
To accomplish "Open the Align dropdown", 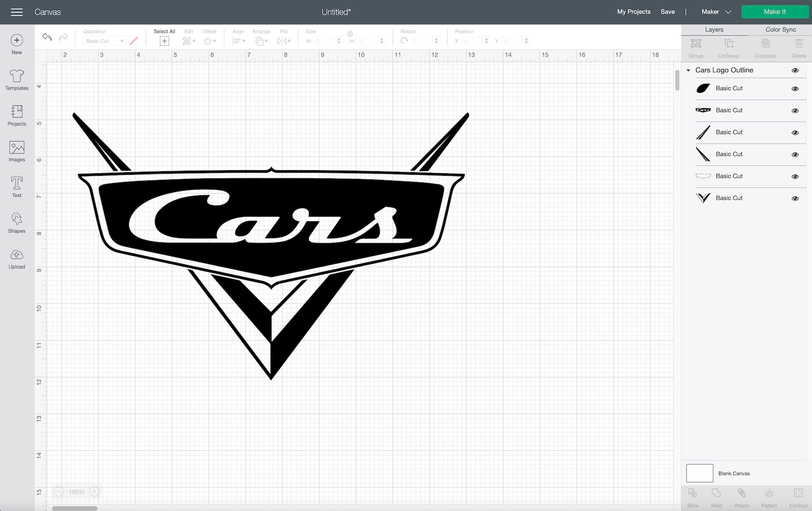I will (x=238, y=41).
